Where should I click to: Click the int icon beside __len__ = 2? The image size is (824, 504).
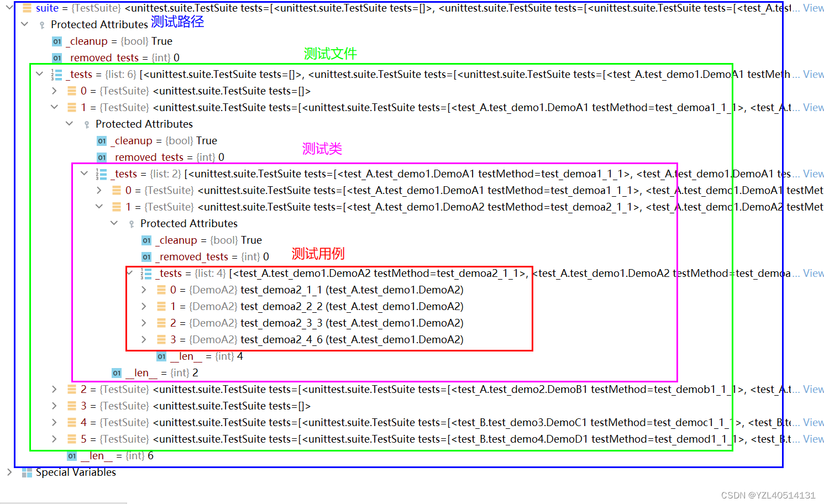pyautogui.click(x=117, y=373)
